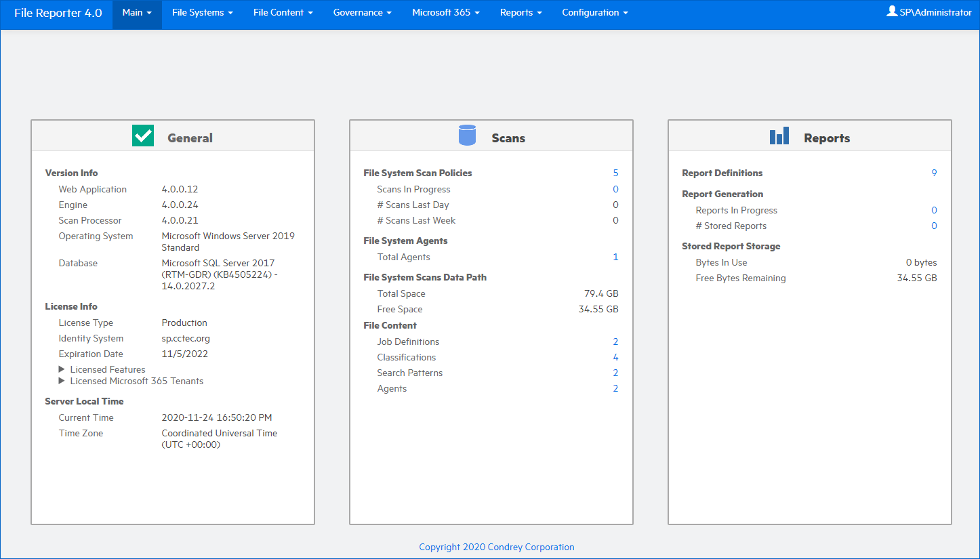The width and height of the screenshot is (980, 559).
Task: Open the Configuration menu
Action: 594,13
